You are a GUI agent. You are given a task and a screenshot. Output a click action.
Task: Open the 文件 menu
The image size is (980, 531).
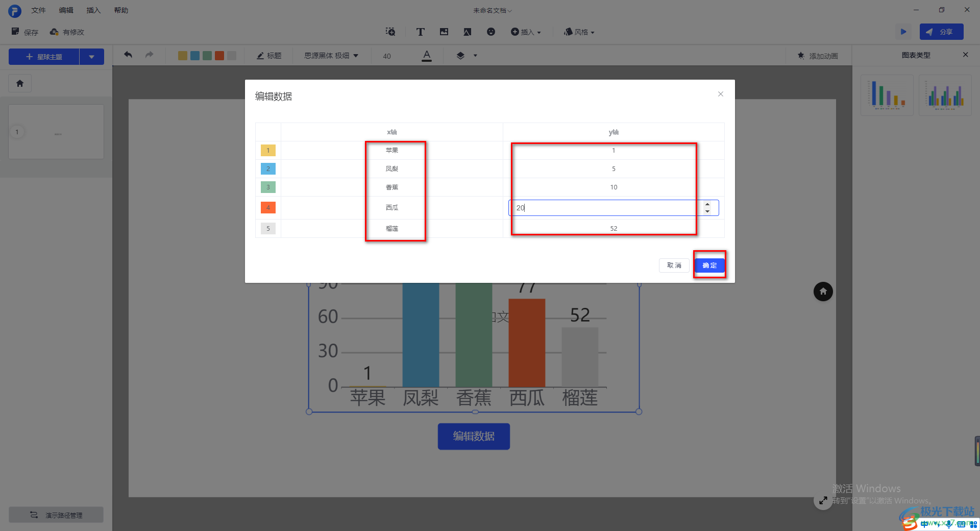click(x=38, y=10)
